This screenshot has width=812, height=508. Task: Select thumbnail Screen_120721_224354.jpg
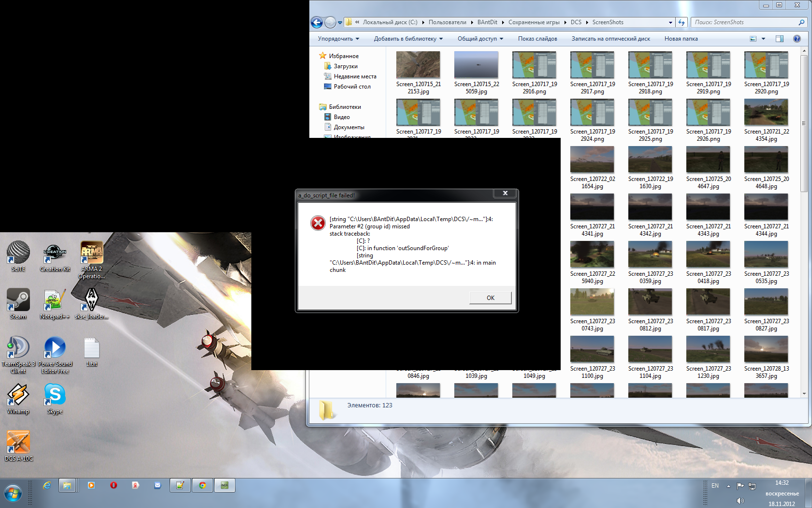[766, 120]
